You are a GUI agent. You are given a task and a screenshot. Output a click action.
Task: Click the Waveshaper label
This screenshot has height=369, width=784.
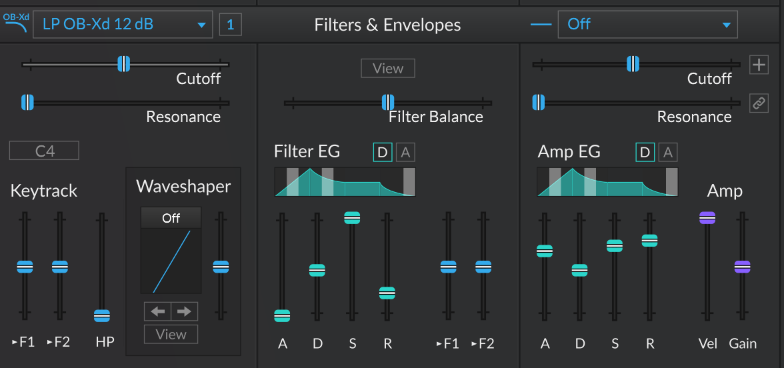(184, 187)
